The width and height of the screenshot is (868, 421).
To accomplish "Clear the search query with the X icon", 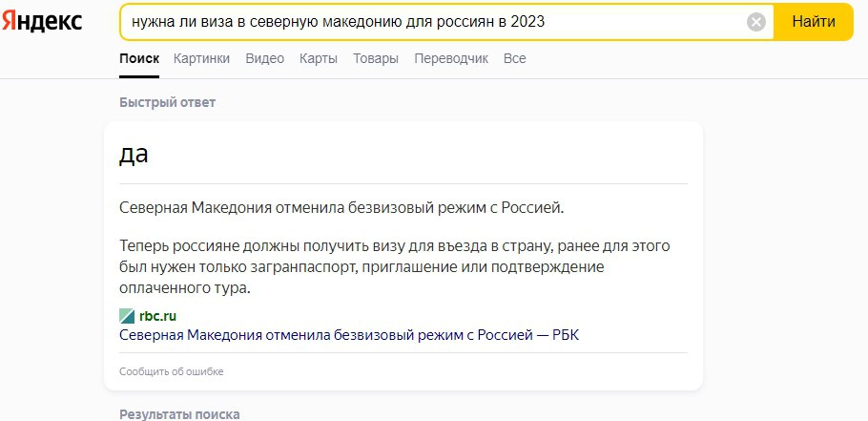I will 756,22.
